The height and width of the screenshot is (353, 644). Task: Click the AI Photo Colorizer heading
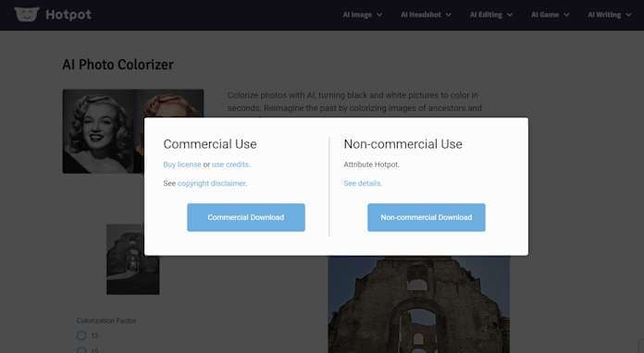click(x=118, y=65)
